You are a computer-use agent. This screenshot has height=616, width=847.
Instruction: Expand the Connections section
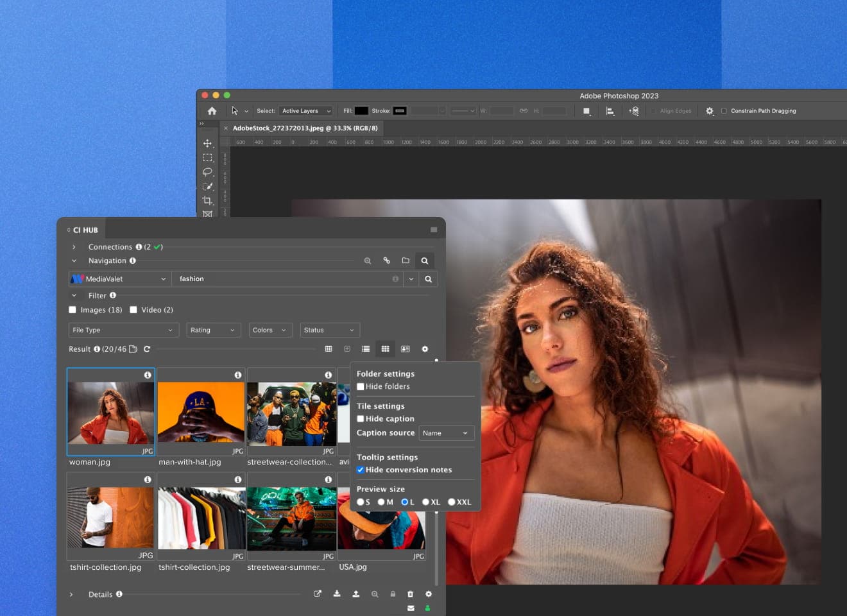(x=75, y=246)
